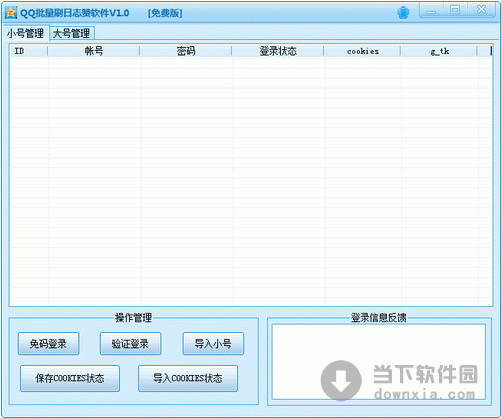Click the 导入小号 button
This screenshot has width=501, height=418.
[x=213, y=344]
